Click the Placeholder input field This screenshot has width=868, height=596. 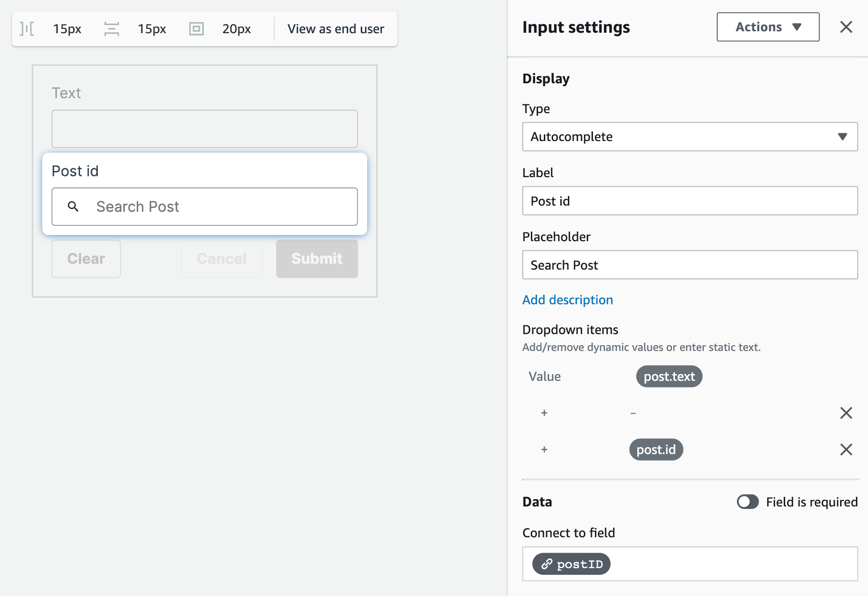tap(690, 265)
